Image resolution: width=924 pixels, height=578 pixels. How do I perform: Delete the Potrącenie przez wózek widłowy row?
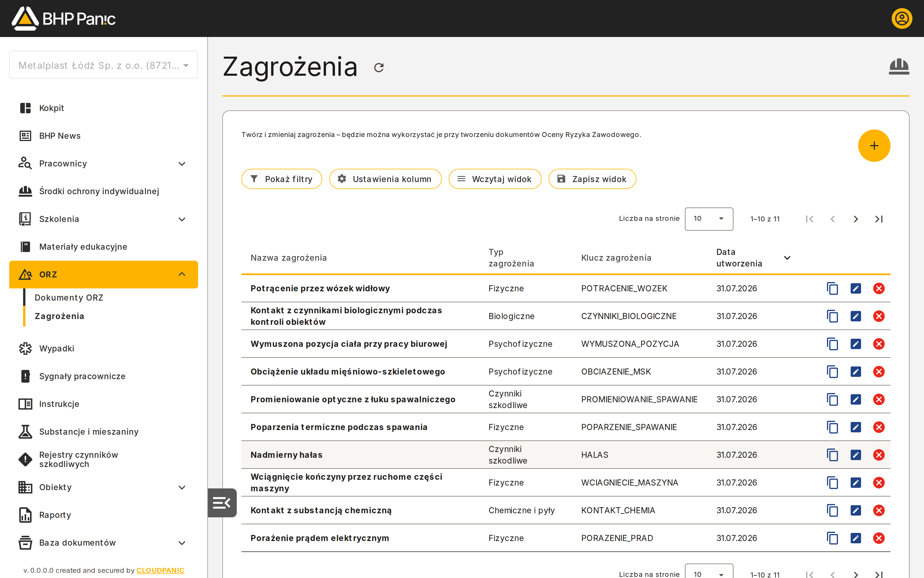click(x=879, y=289)
